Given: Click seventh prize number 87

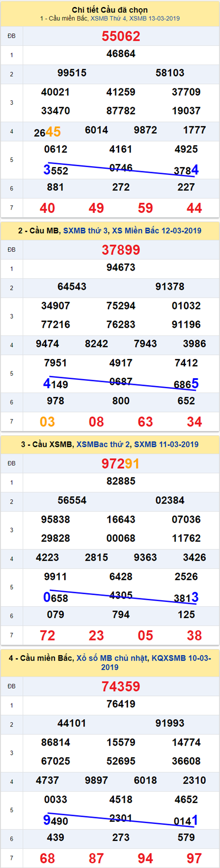Looking at the screenshot, I should tap(96, 859).
